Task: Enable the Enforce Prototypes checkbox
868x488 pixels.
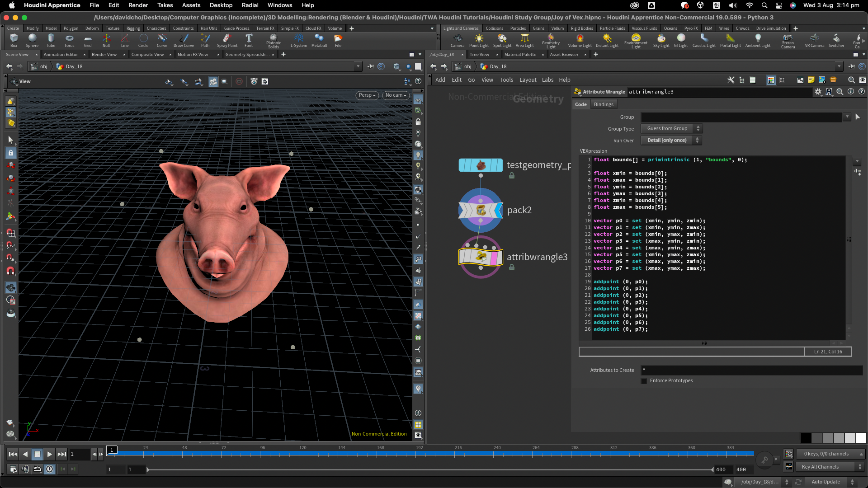Action: coord(644,381)
